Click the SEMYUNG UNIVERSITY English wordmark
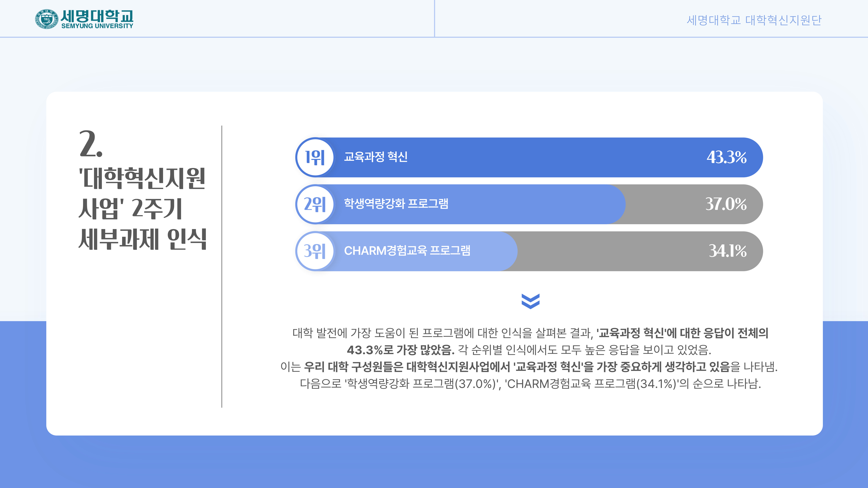The image size is (868, 488). coord(97,26)
